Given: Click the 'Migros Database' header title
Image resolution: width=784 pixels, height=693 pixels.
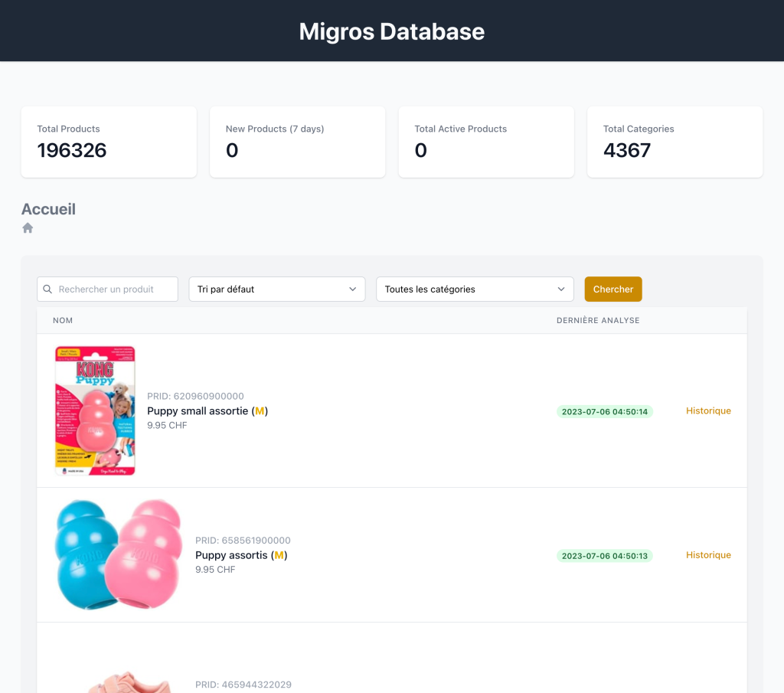Looking at the screenshot, I should tap(392, 31).
